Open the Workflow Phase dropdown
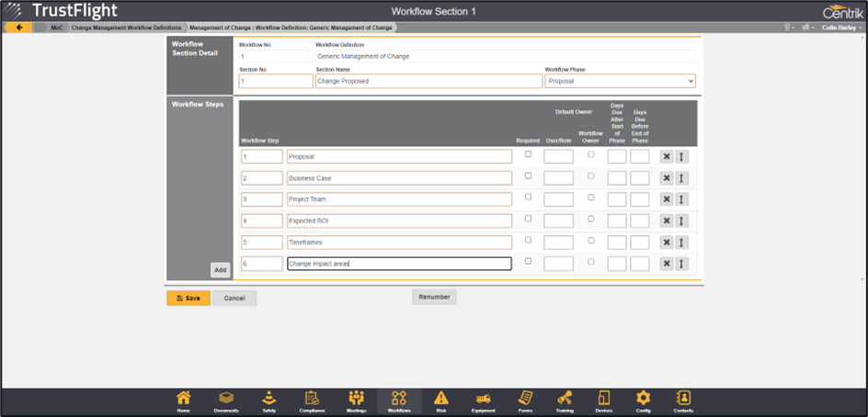The image size is (868, 417). (x=620, y=82)
